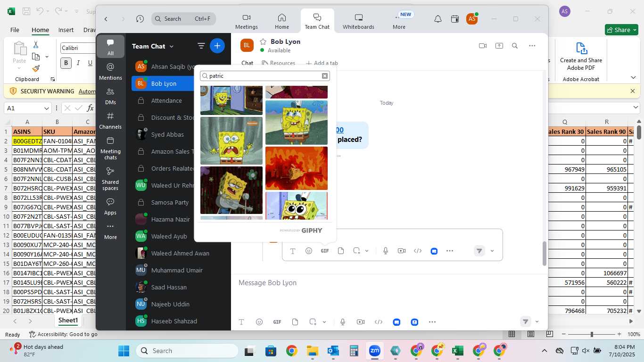Switch Excel to Page Layout view
This screenshot has width=644, height=362.
(531, 334)
